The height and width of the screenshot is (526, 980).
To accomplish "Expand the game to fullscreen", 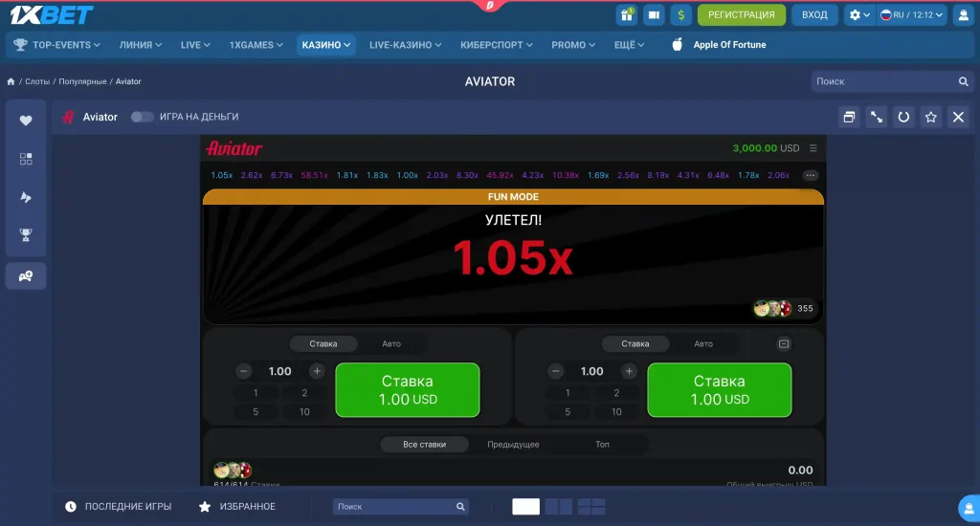I will point(876,117).
